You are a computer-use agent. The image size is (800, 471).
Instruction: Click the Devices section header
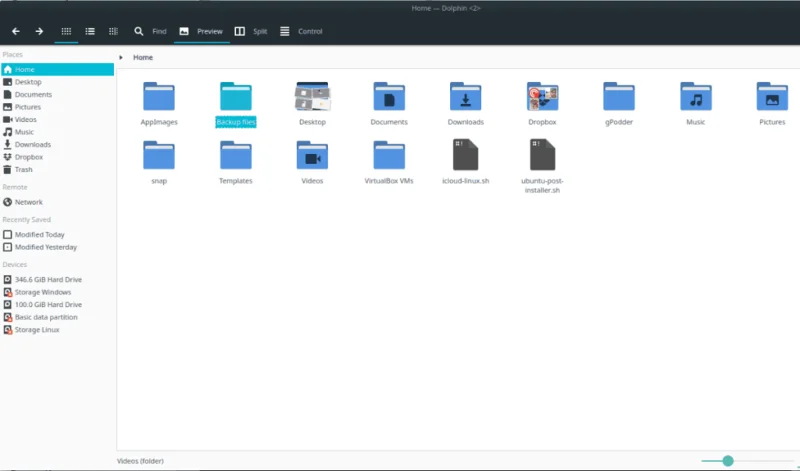pos(15,265)
